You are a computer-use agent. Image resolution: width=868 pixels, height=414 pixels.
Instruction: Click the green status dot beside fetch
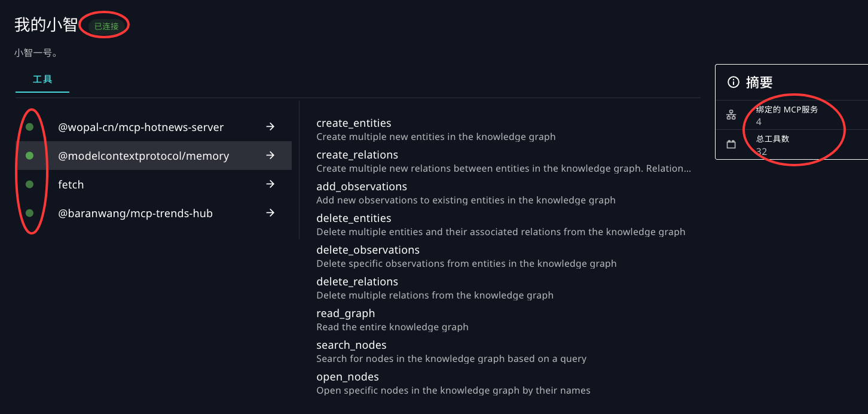coord(29,184)
